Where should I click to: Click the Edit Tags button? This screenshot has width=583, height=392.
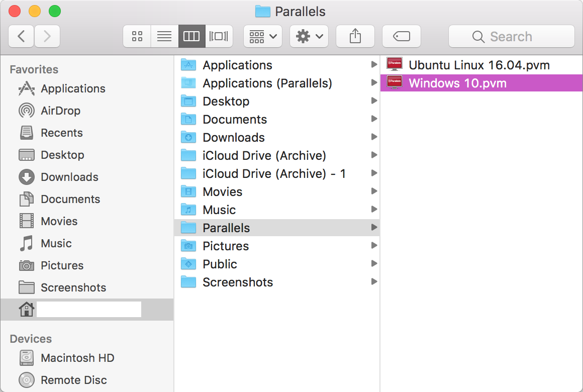[401, 36]
